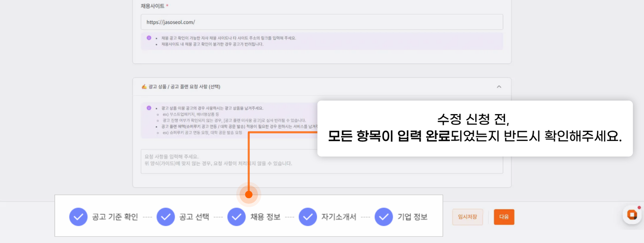
Task: Switch to the 공고 선택 step label
Action: (194, 217)
